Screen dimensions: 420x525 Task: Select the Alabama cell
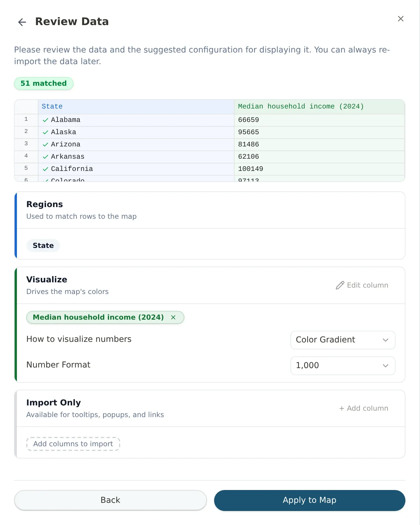pos(136,120)
